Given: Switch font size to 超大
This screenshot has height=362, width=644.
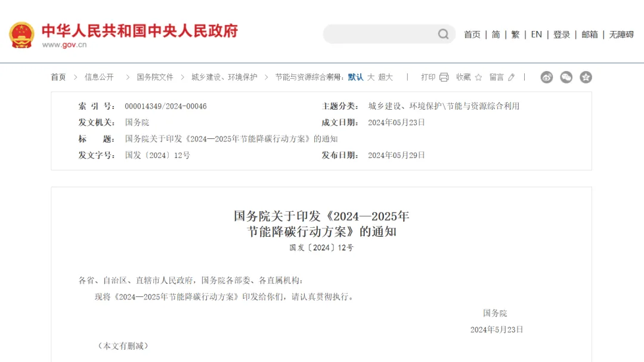Looking at the screenshot, I should [385, 77].
